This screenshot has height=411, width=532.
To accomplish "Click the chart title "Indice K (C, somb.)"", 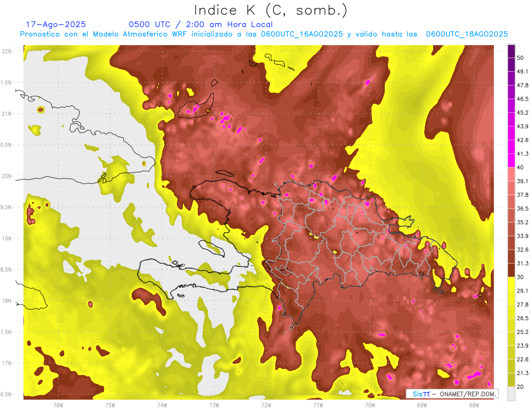I will tap(270, 10).
